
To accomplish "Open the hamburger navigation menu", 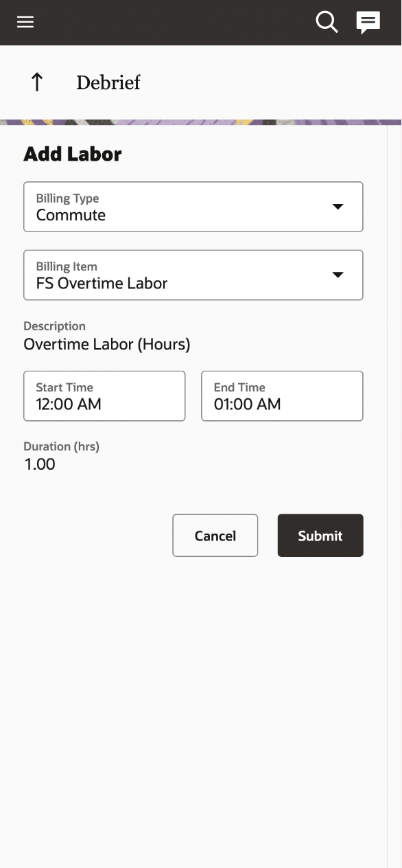I will point(25,23).
